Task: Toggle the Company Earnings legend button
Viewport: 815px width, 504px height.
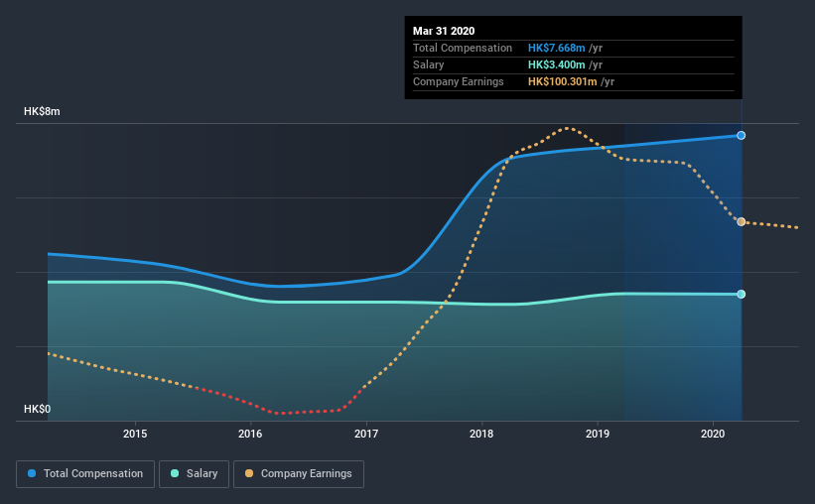Action: click(x=299, y=474)
